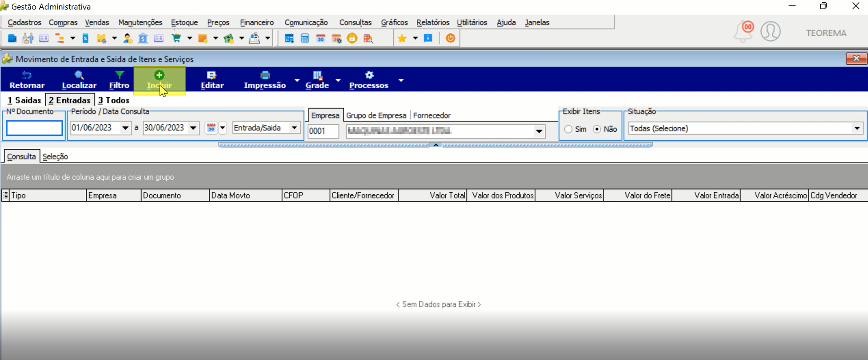This screenshot has height=360, width=868.
Task: Click the yellow star favorites icon
Action: coord(402,38)
